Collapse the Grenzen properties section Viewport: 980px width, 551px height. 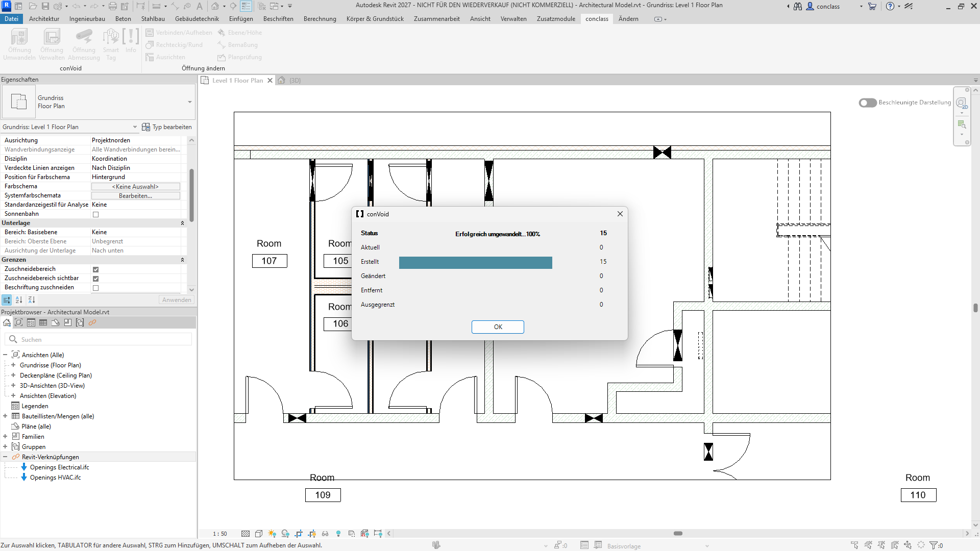[x=182, y=260]
